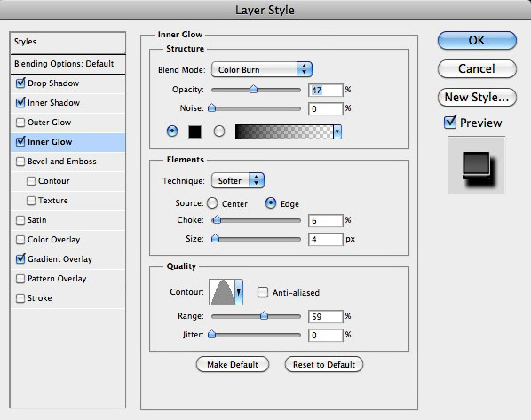
Task: Select the gradient radio button option
Action: (219, 131)
